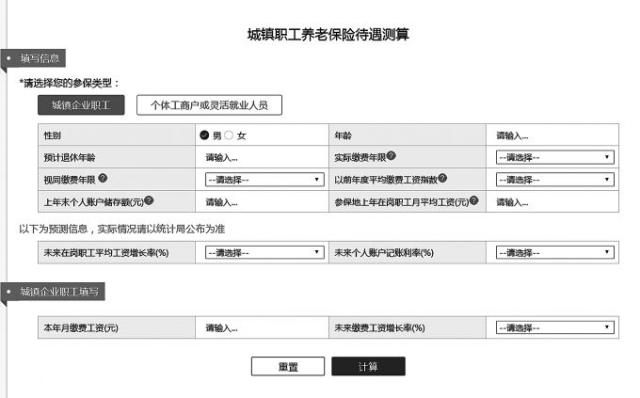
Task: Open help icon beside 上年末个人账户储存额
Action: coord(149,200)
